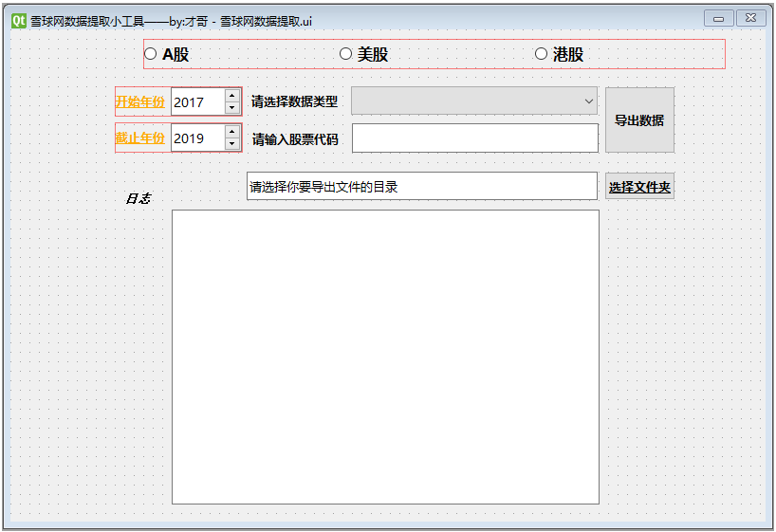This screenshot has width=776, height=532.
Task: Decrease the 截止年份 spinbox value
Action: (x=232, y=143)
